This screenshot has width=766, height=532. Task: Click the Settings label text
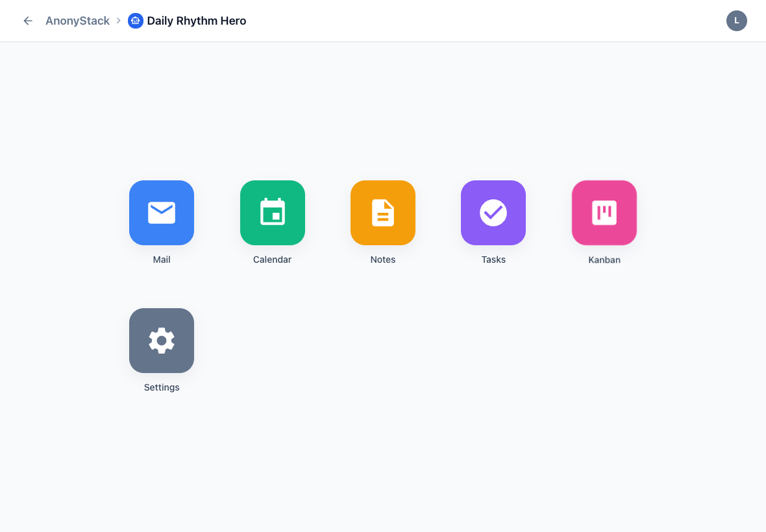[x=161, y=387]
